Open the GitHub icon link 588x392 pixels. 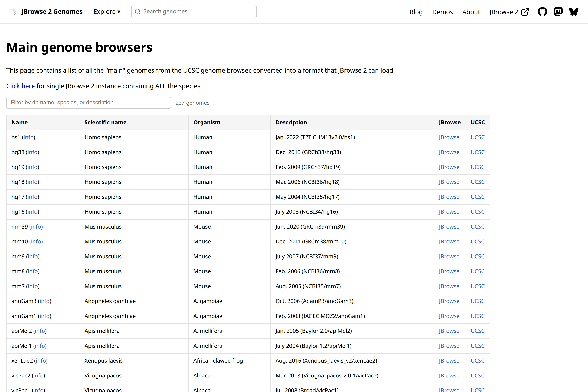(x=542, y=12)
